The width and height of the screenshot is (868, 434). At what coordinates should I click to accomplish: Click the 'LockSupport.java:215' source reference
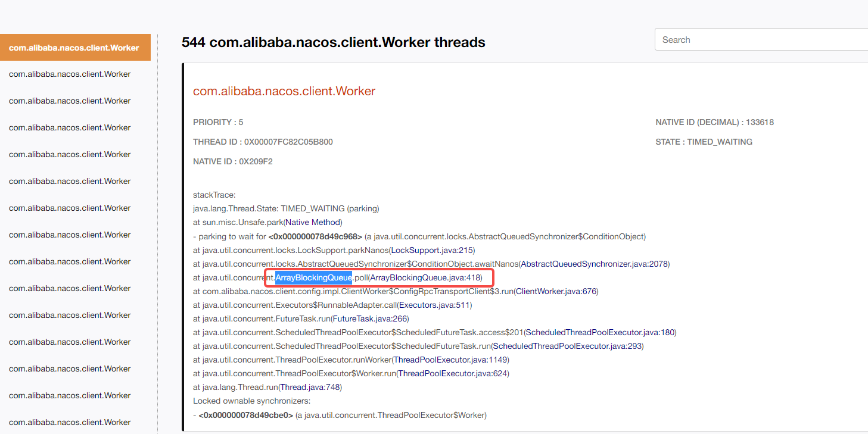[432, 250]
